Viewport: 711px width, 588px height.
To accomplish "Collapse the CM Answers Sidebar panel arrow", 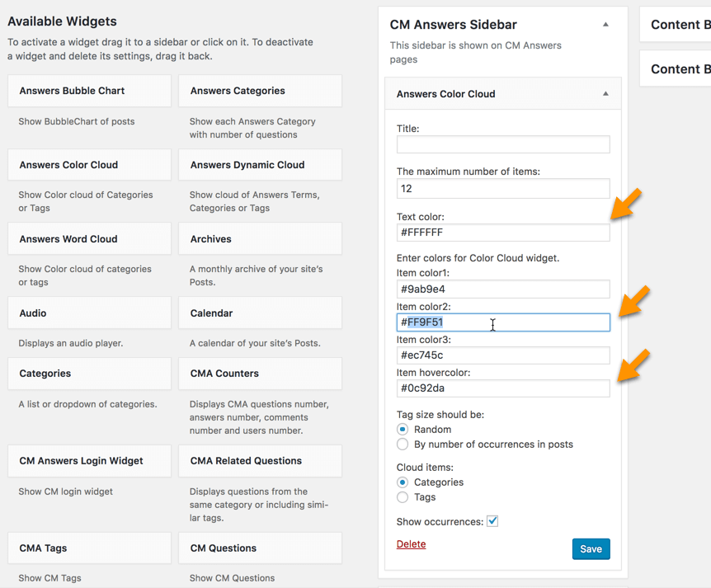I will click(x=605, y=25).
